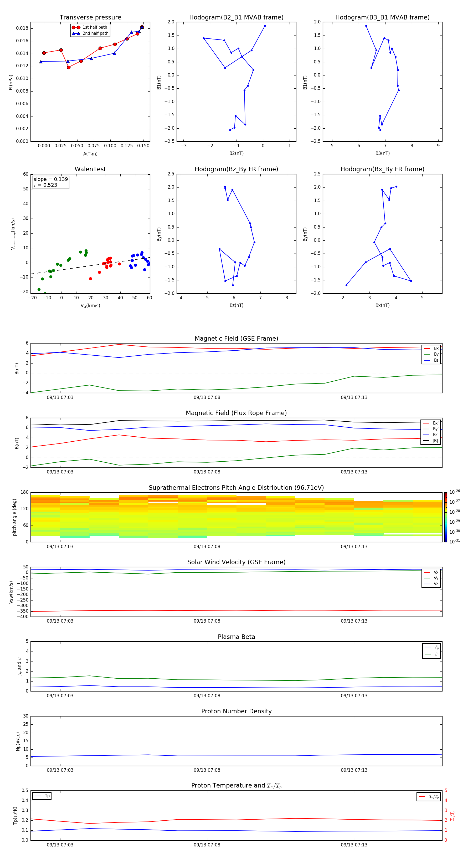Click the "Hodogram(Bx_By FR frame)" title
The height and width of the screenshot is (868, 473).
click(382, 169)
